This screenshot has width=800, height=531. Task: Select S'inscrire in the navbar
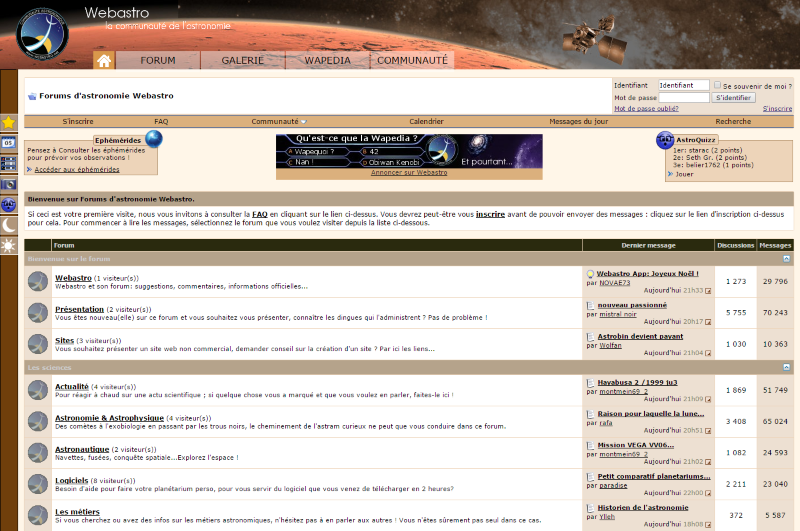click(x=78, y=121)
